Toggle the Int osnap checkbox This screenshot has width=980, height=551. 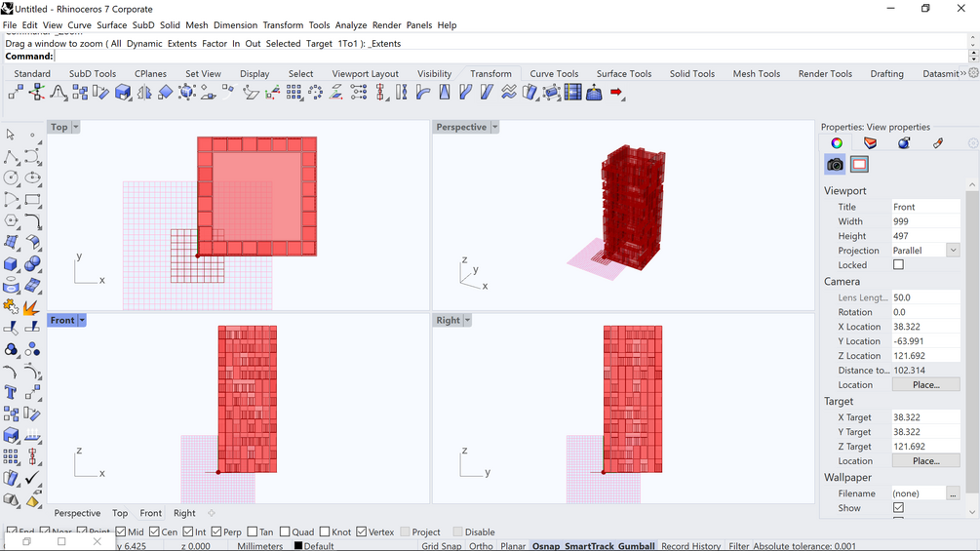188,531
